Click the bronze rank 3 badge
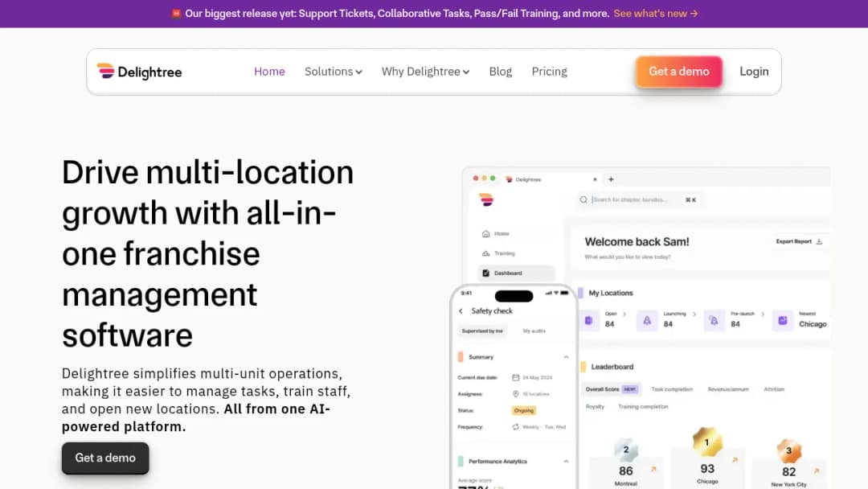Viewport: 868px width, 489px height. coord(789,450)
